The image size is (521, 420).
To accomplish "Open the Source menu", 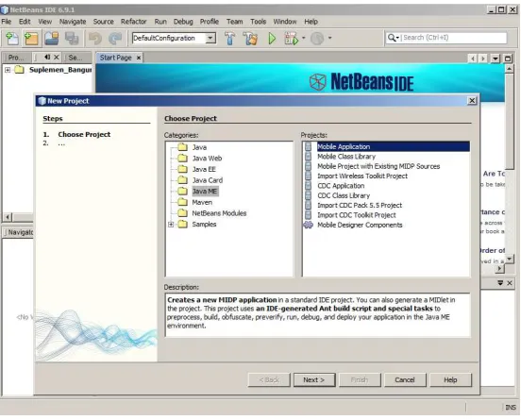I will tap(103, 22).
